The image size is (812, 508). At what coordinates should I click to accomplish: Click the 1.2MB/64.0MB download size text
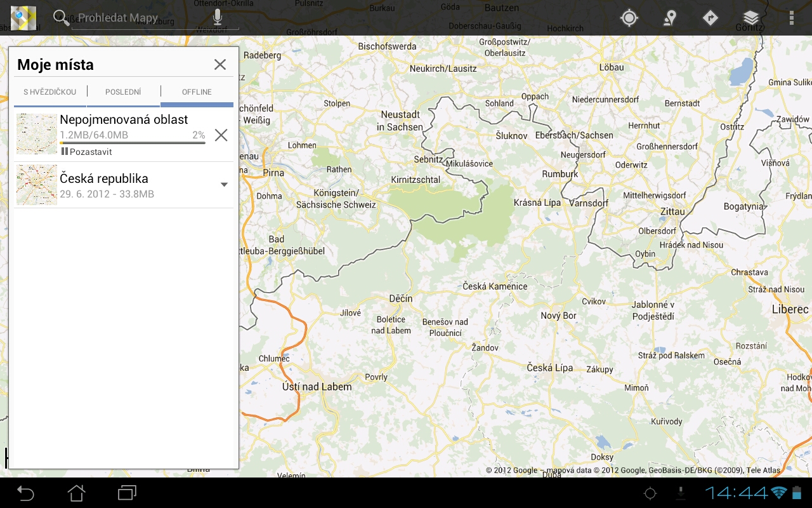click(x=94, y=135)
